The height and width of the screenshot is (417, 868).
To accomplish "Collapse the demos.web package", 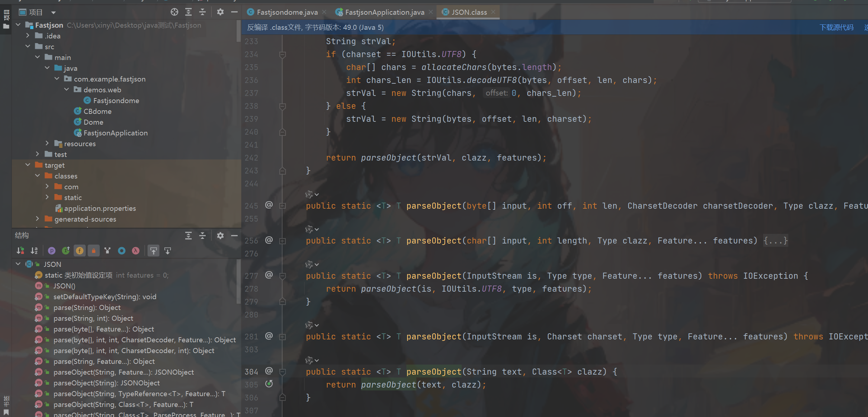I will coord(67,89).
